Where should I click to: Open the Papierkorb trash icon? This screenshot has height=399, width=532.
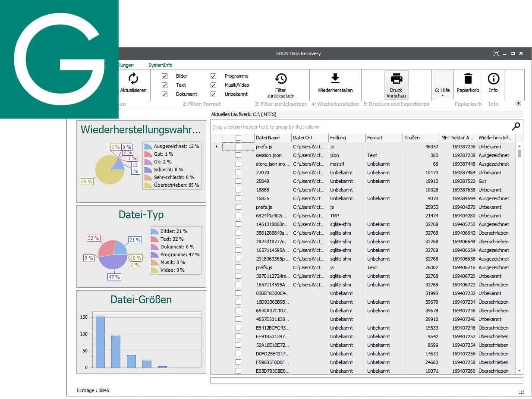(468, 79)
